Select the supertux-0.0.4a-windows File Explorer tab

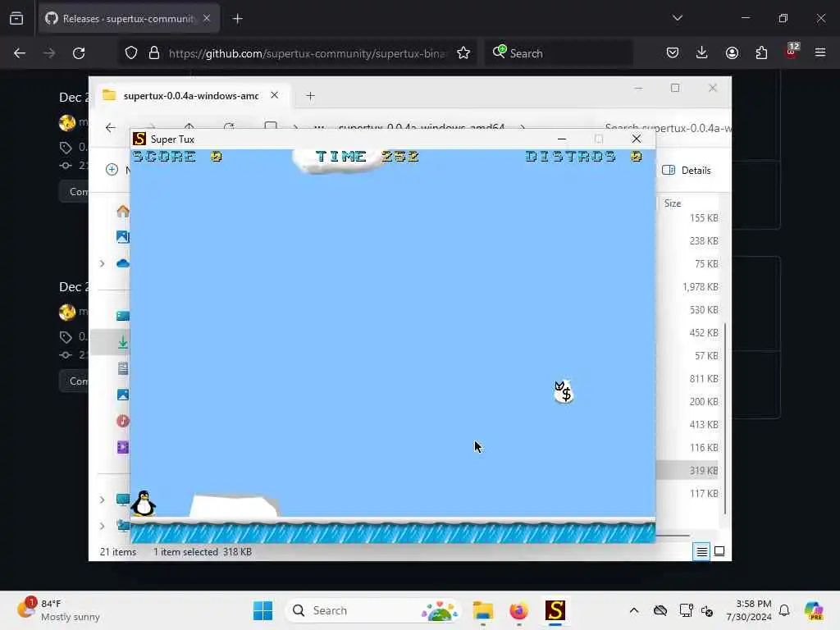tap(190, 95)
